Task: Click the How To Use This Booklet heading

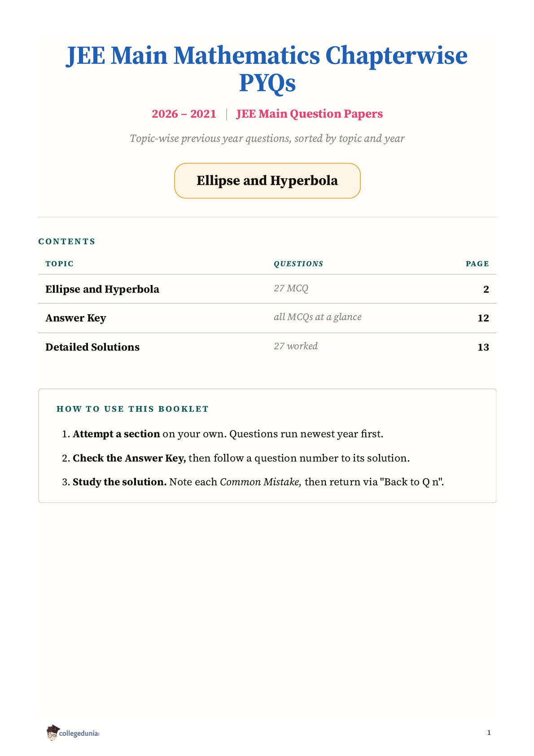Action: pyautogui.click(x=133, y=409)
